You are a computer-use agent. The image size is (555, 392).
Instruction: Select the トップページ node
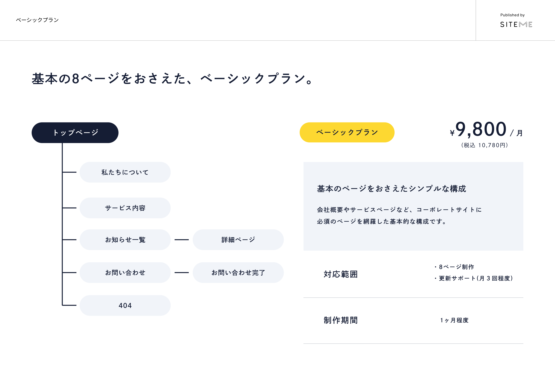(75, 133)
